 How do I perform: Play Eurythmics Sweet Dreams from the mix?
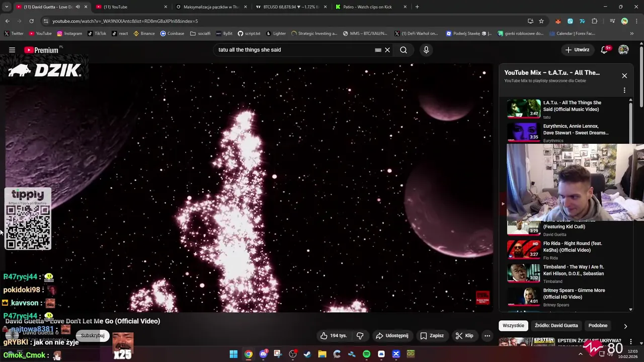point(568,132)
